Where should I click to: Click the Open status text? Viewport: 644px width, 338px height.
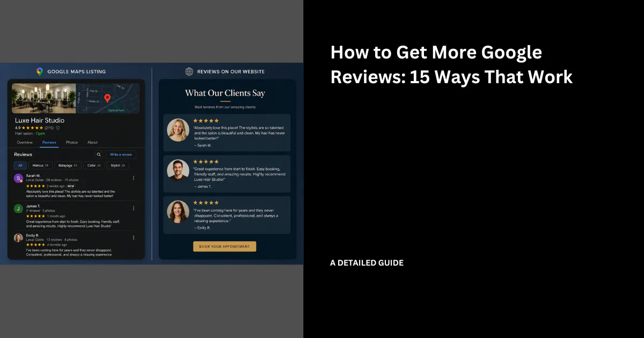40,134
